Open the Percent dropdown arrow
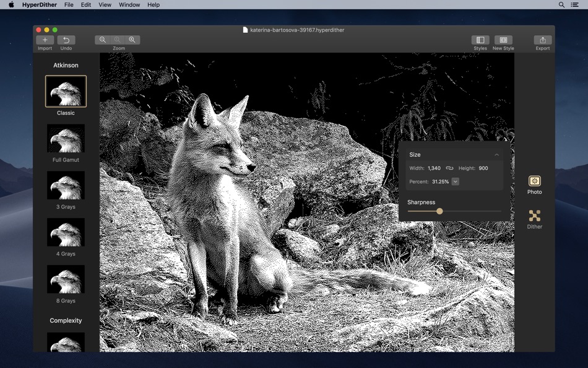Viewport: 588px width, 368px height. (456, 182)
